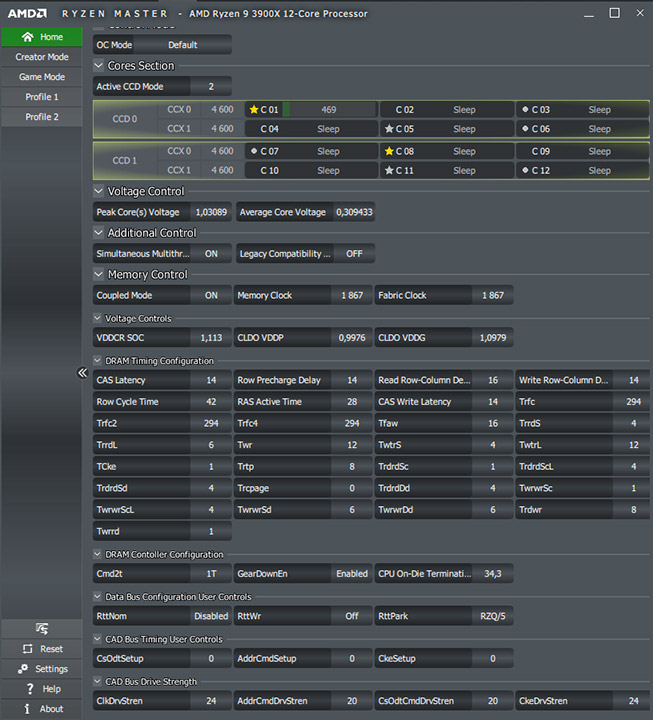Click the star icon on core C 05

coord(389,129)
